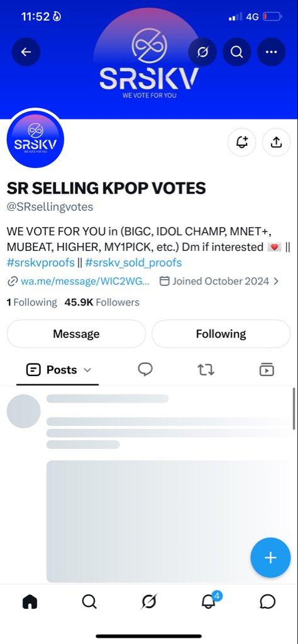Share the profile using upload icon
The image size is (298, 644).
[x=276, y=142]
